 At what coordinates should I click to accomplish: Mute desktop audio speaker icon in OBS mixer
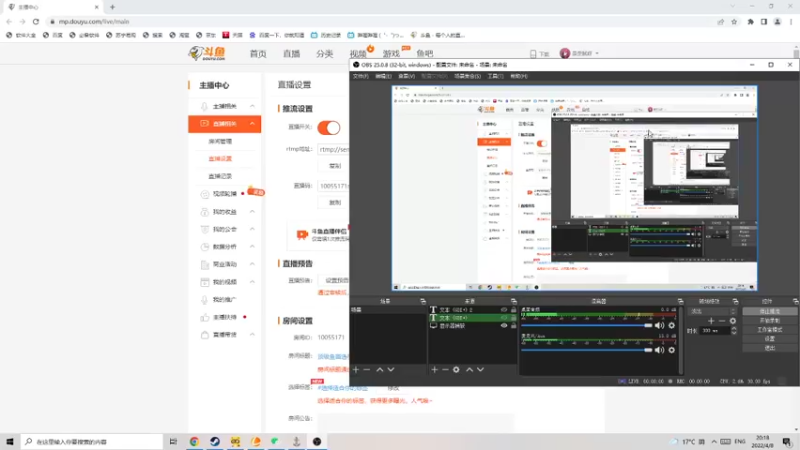point(660,326)
